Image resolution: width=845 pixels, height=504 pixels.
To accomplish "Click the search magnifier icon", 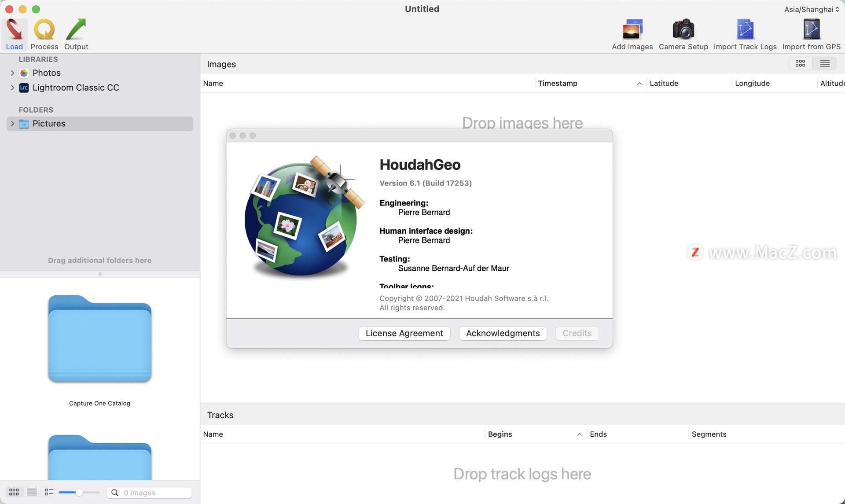I will tap(115, 493).
